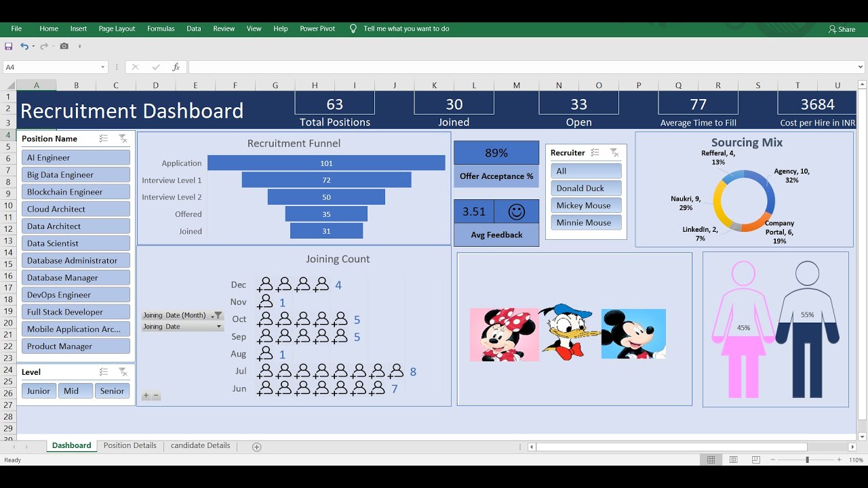Clear filter on Position Name slicer
Image resolution: width=868 pixels, height=488 pixels.
123,138
